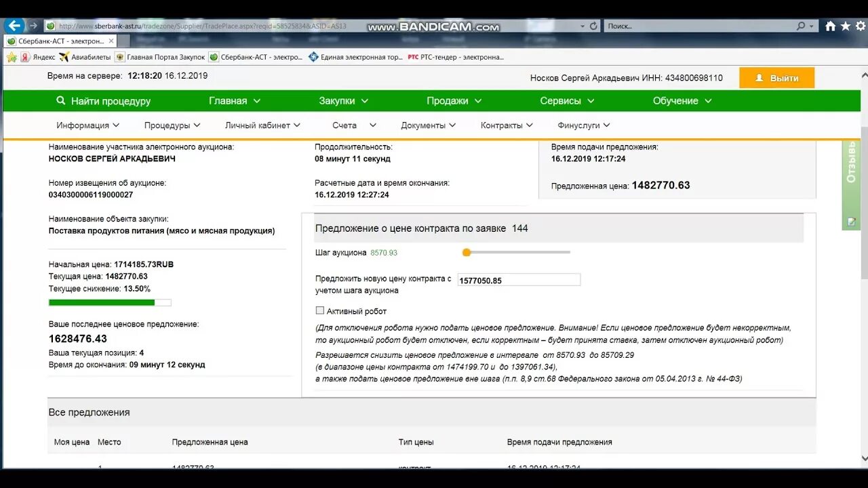Open Единая электронная торговая bookmark
This screenshot has width=868, height=488.
click(x=355, y=58)
